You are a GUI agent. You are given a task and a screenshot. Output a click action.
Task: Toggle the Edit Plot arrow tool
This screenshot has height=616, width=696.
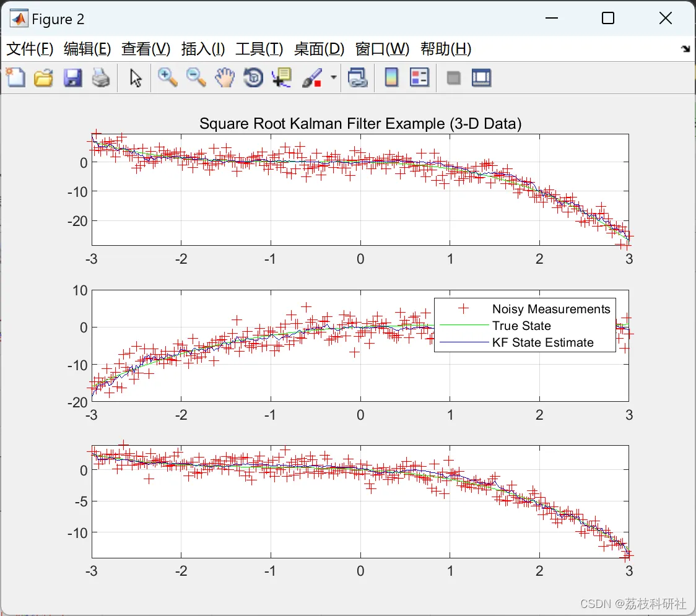[136, 78]
